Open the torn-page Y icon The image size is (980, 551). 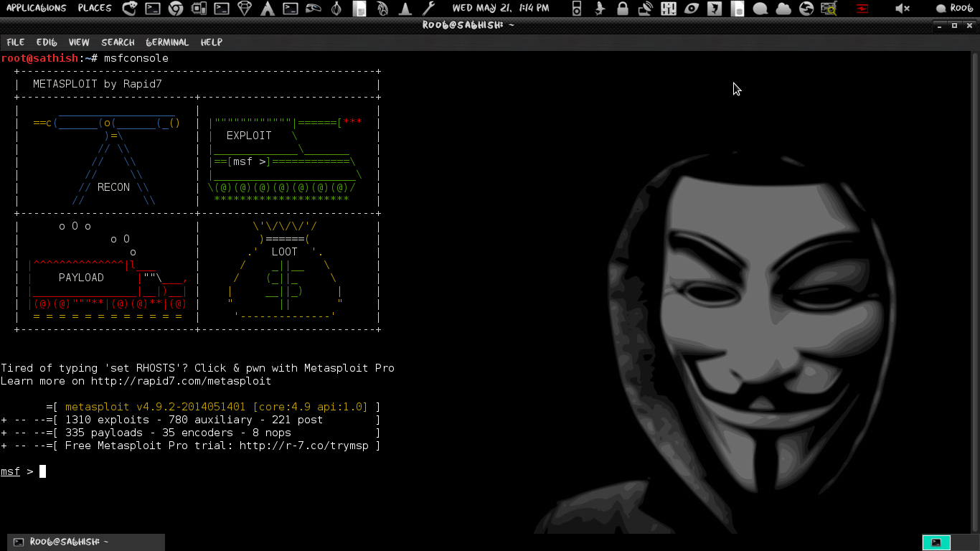715,9
